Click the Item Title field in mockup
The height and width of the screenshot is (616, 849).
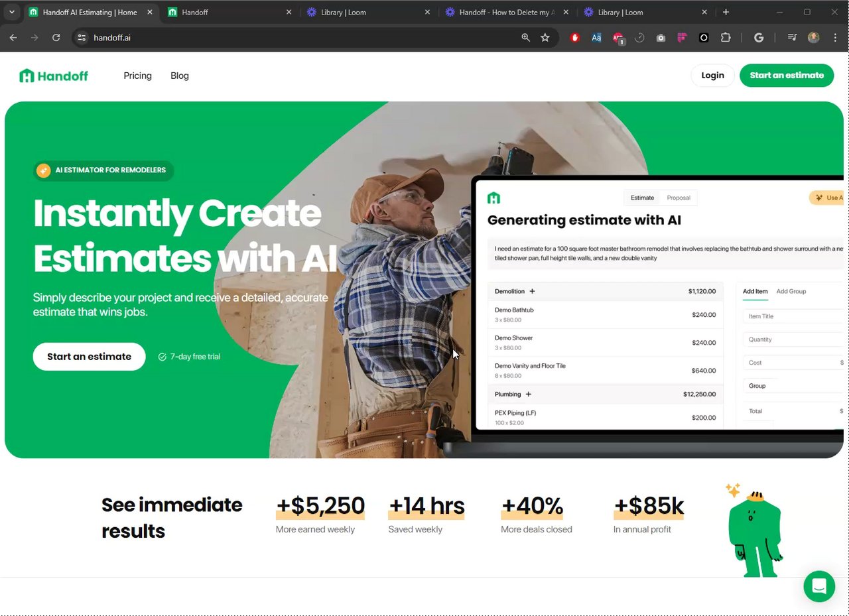click(793, 316)
